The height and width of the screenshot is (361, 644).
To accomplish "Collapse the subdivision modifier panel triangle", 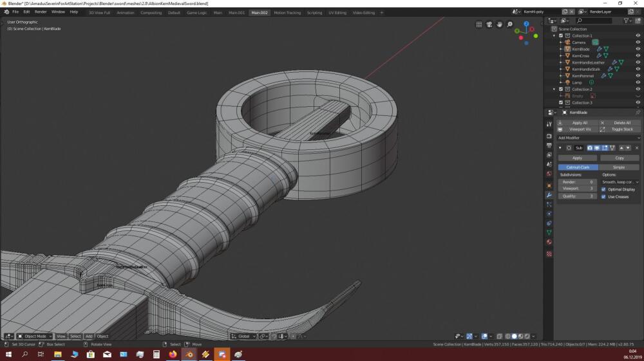I will pos(560,148).
